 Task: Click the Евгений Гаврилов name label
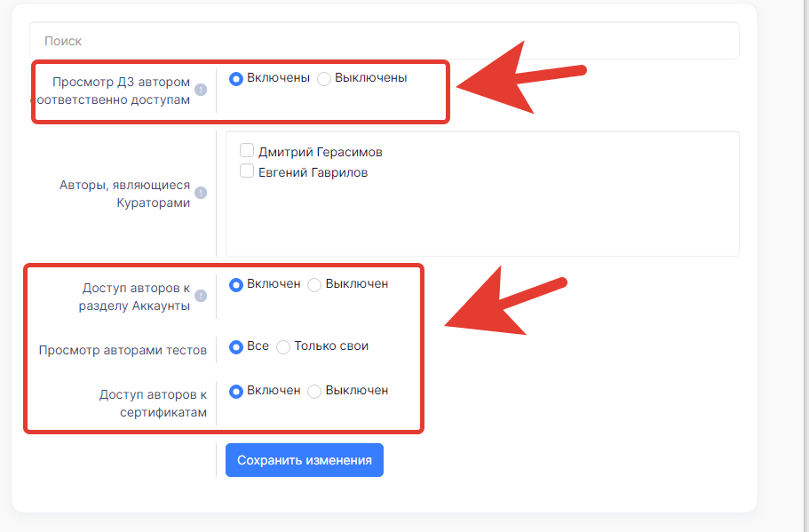pyautogui.click(x=313, y=172)
